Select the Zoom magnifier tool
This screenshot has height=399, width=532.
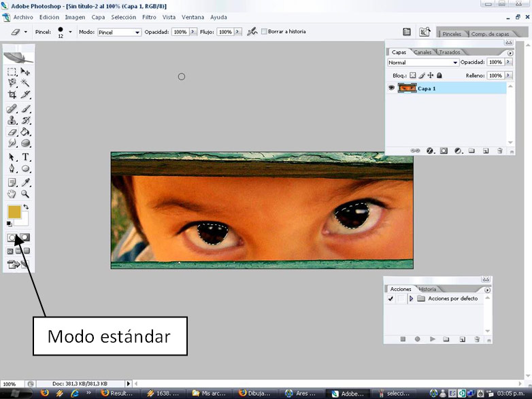point(25,194)
